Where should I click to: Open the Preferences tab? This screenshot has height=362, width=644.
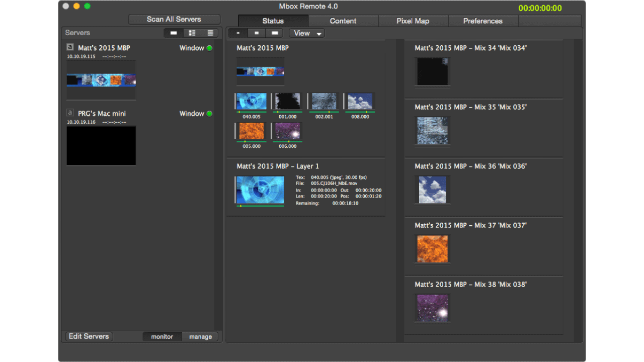pos(482,21)
